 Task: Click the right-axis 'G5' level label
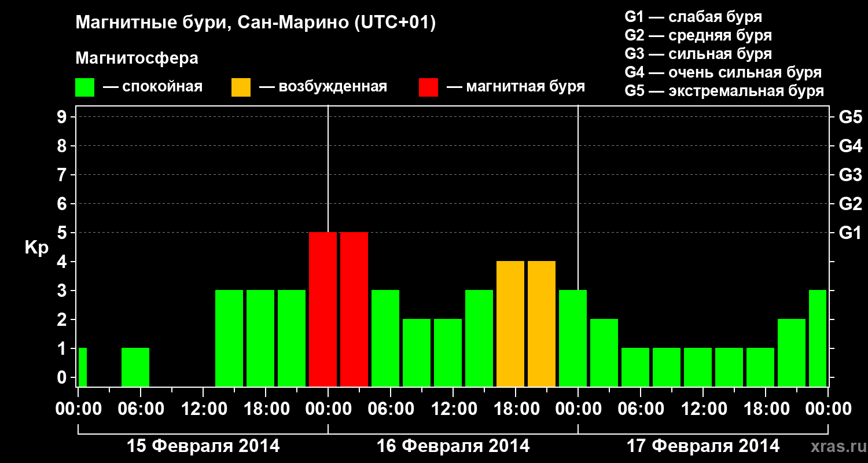850,117
